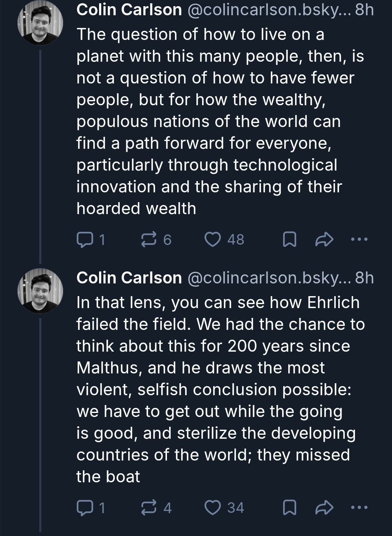The width and height of the screenshot is (392, 536).
Task: Open the 8h timestamp of the first post
Action: click(x=364, y=10)
